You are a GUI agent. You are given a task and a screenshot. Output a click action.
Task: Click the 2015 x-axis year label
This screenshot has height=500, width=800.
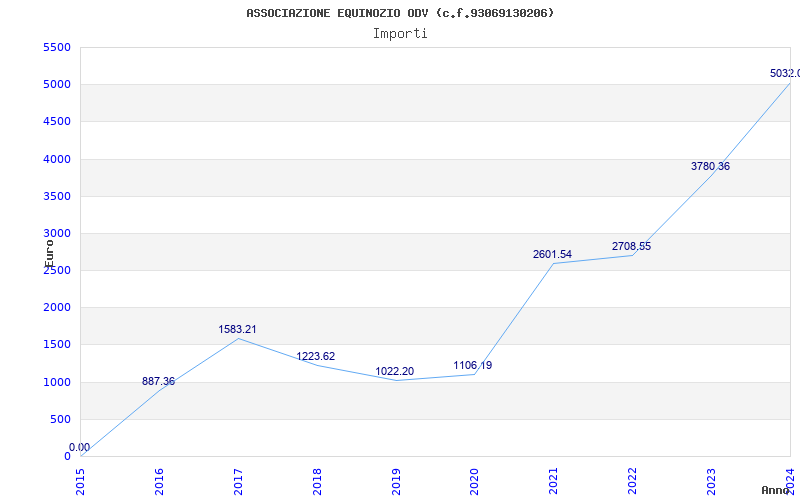click(x=80, y=482)
